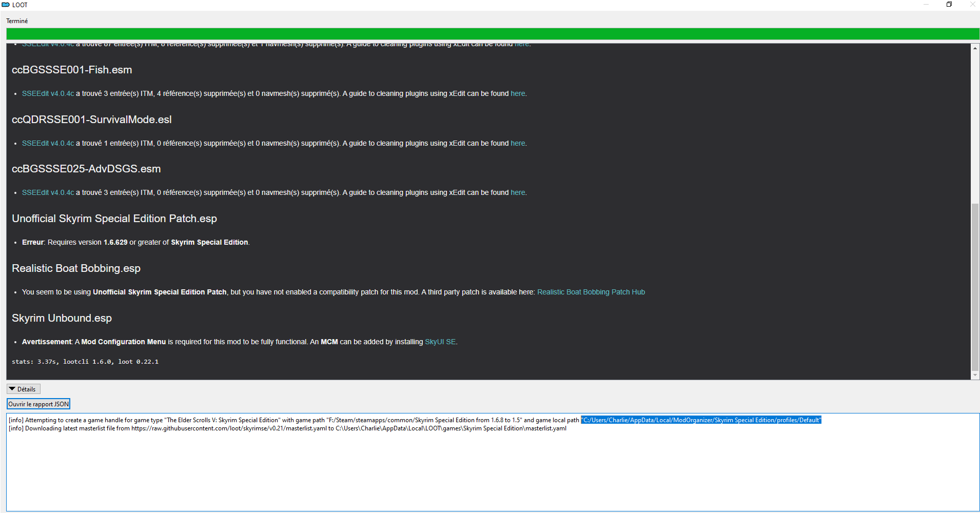Close the LOOT window
Screen dimensions: 980x513
coord(972,5)
